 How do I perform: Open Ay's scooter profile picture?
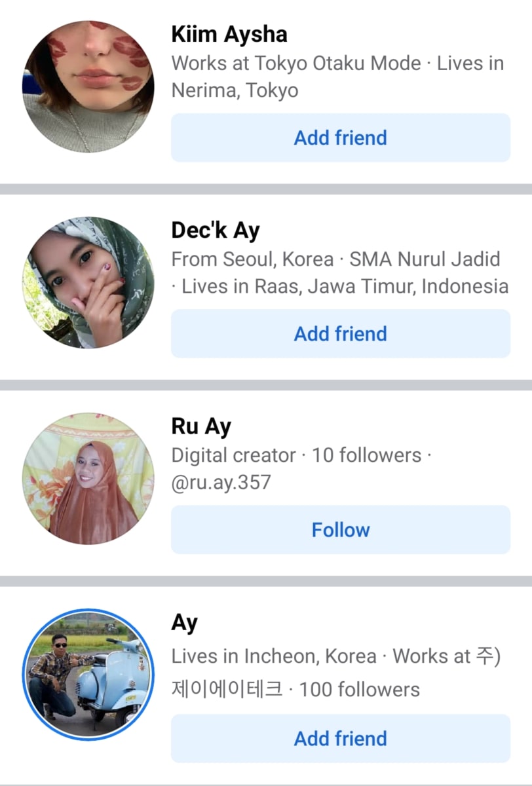pos(88,675)
